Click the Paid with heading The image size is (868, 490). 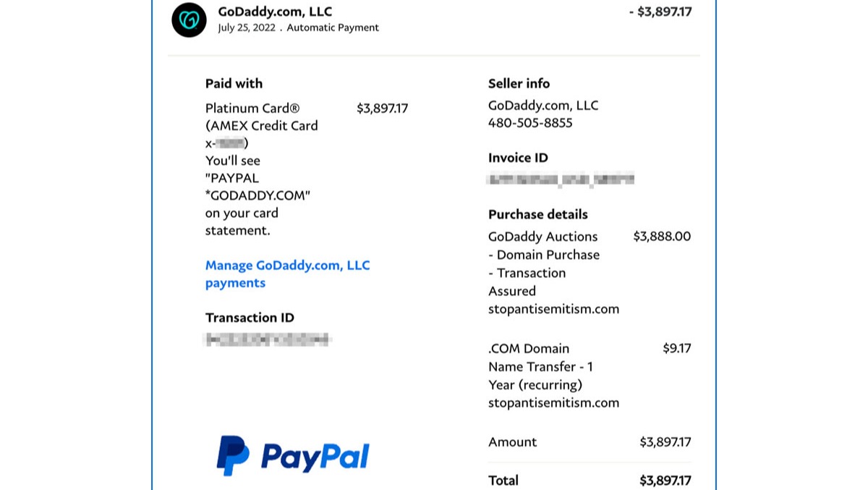[234, 84]
